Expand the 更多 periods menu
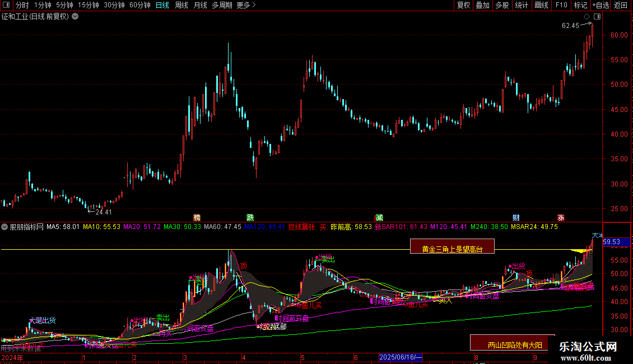Image resolution: width=633 pixels, height=364 pixels. click(x=246, y=5)
